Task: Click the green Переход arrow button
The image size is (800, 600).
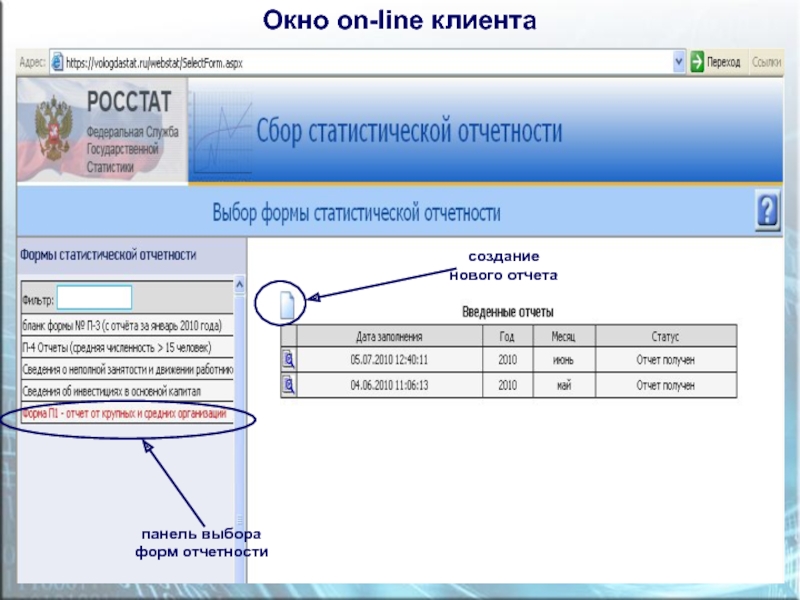Action: coord(696,62)
